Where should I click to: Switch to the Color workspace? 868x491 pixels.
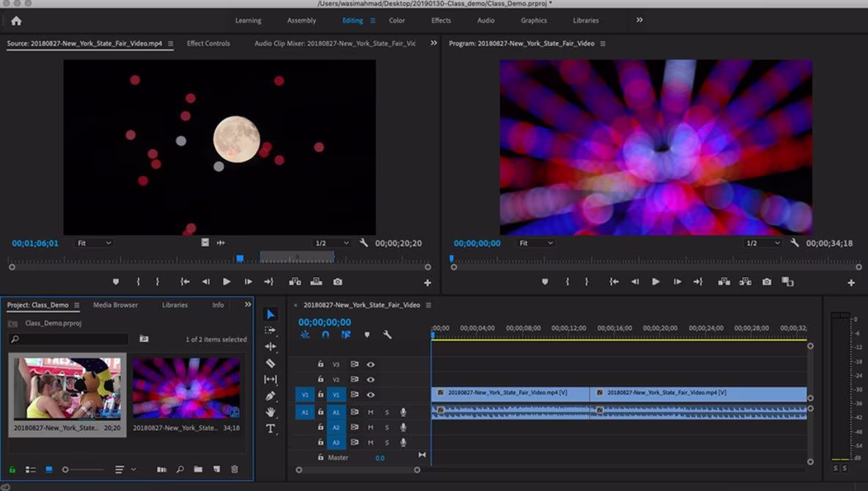coord(397,21)
